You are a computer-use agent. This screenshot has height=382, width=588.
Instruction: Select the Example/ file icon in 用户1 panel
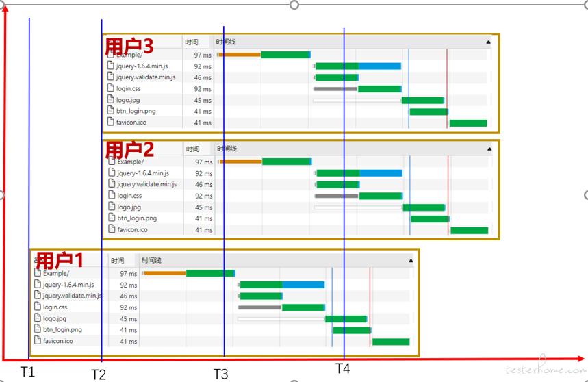pyautogui.click(x=38, y=273)
